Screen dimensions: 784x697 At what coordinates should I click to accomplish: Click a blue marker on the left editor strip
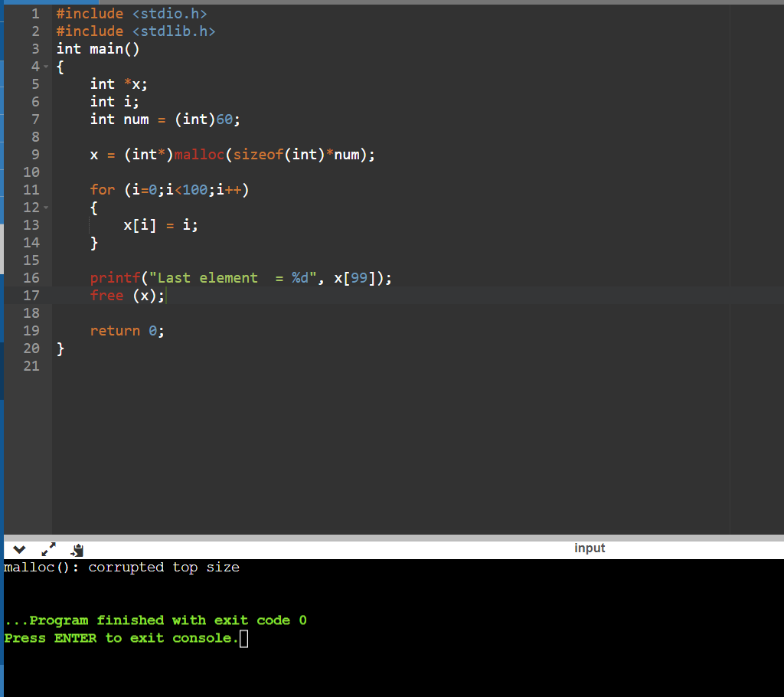pyautogui.click(x=4, y=115)
